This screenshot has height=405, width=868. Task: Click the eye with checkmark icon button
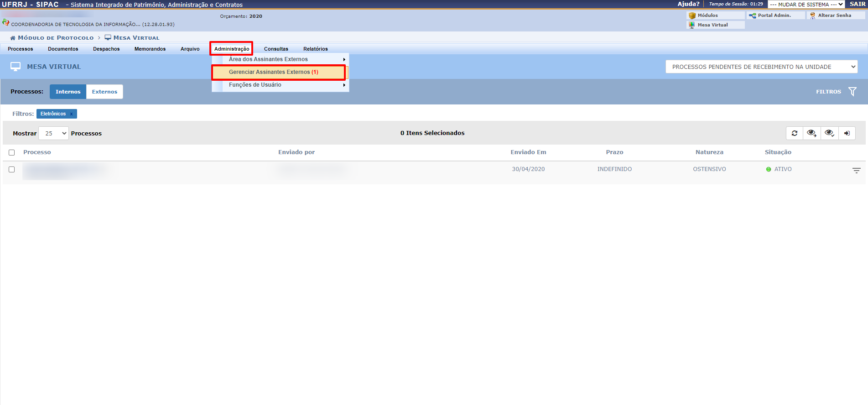(x=829, y=133)
